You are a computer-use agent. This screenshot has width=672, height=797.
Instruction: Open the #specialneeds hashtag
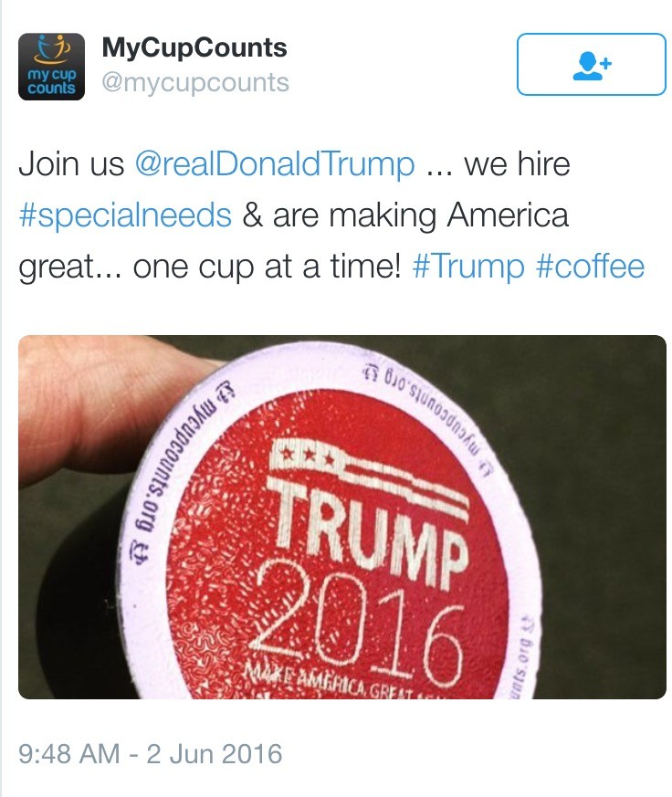pyautogui.click(x=125, y=215)
